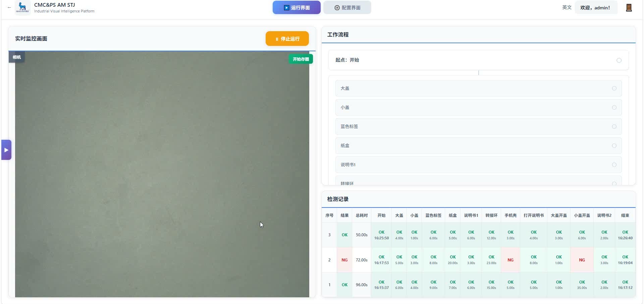
Task: Click the 小盖开盖 NG cell in row 2
Action: pyautogui.click(x=582, y=260)
